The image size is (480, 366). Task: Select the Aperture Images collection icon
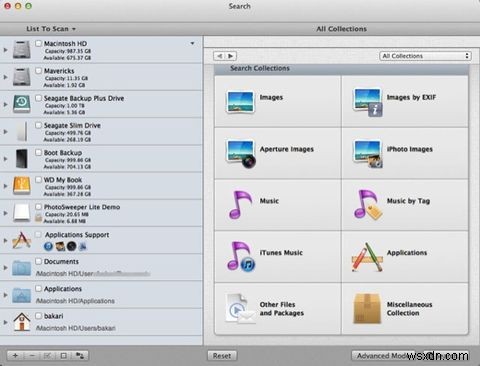241,154
